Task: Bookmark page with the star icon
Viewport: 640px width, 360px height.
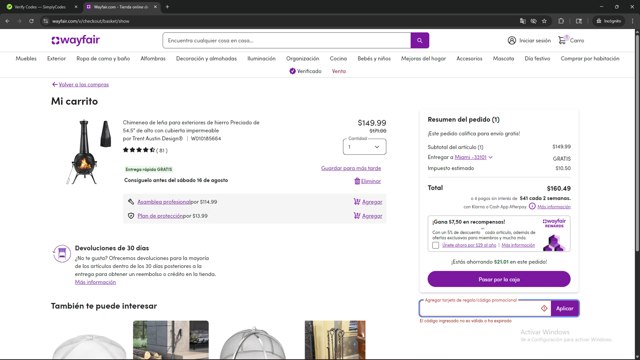Action: click(544, 21)
